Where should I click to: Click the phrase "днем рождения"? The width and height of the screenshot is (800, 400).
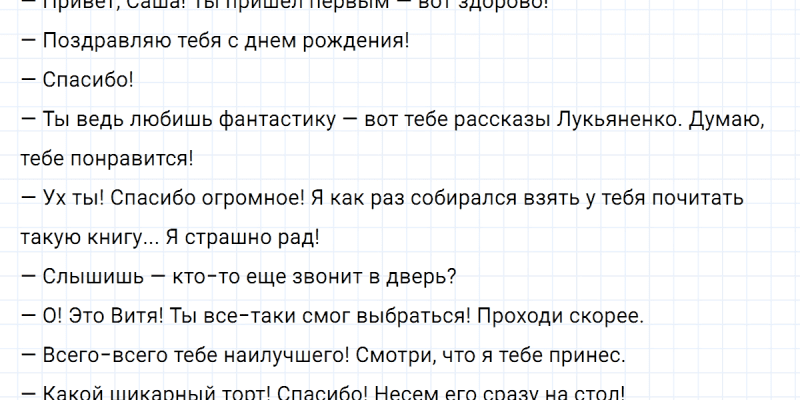pyautogui.click(x=338, y=42)
